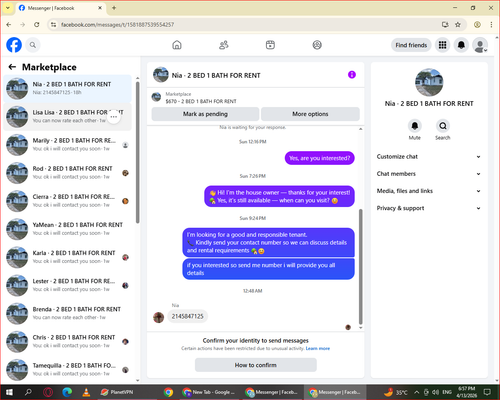The height and width of the screenshot is (400, 500).
Task: Click the Find friends button
Action: click(411, 45)
